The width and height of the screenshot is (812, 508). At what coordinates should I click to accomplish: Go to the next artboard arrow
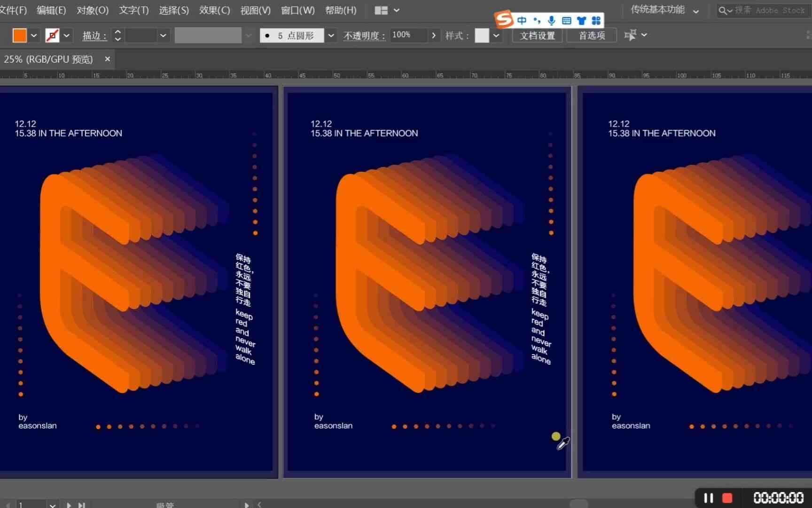pyautogui.click(x=69, y=505)
